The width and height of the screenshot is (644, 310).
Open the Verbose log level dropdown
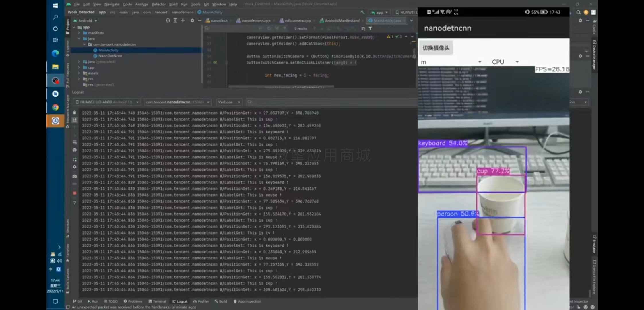tap(229, 102)
